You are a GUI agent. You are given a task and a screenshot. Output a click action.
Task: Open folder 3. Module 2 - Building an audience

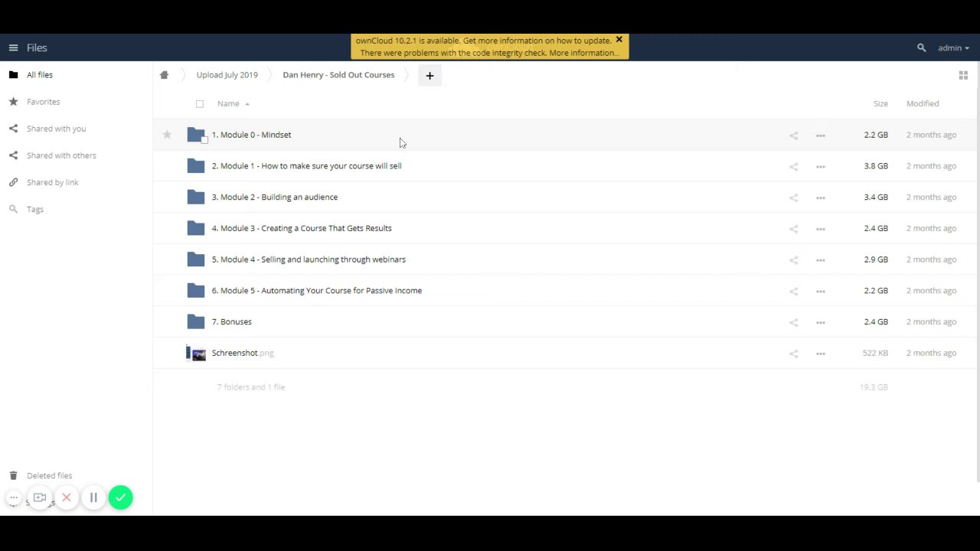(274, 197)
